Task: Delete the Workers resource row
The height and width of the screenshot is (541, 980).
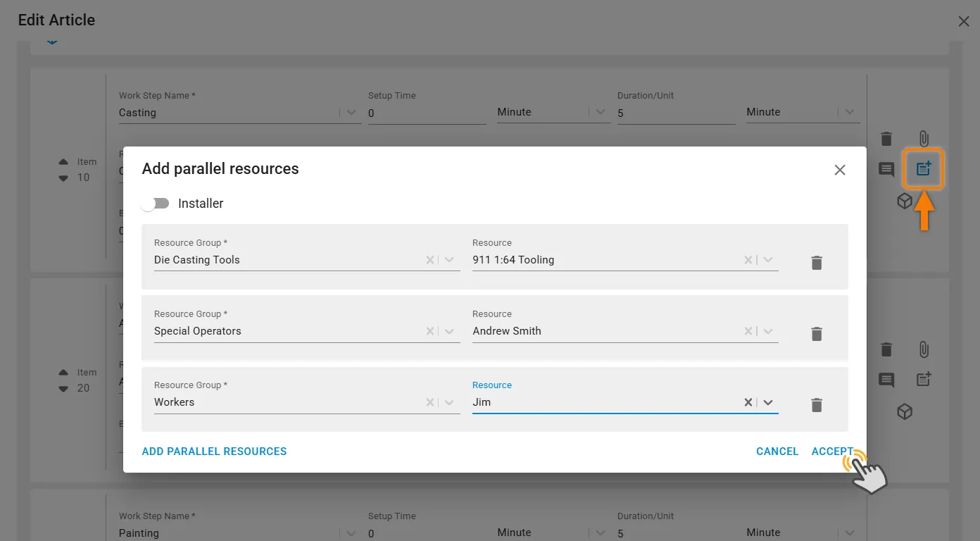Action: 817,405
